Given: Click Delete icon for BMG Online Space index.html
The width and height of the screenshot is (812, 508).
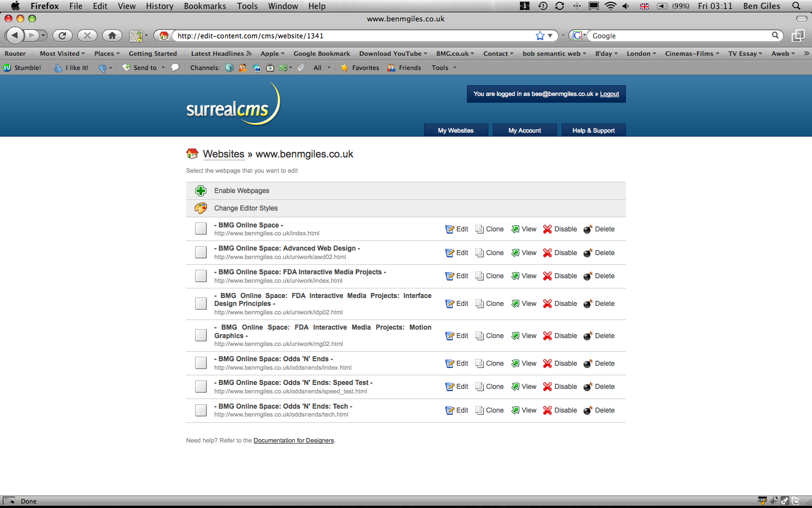Looking at the screenshot, I should (x=588, y=229).
